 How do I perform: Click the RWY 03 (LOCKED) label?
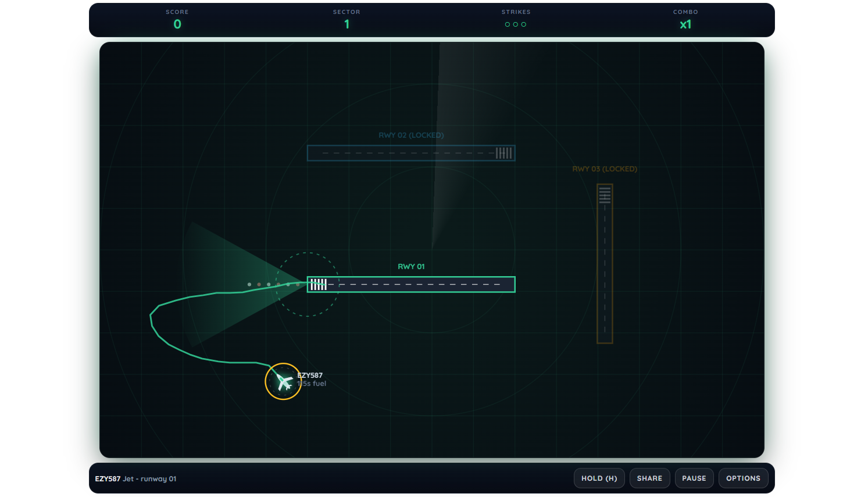[x=605, y=169]
